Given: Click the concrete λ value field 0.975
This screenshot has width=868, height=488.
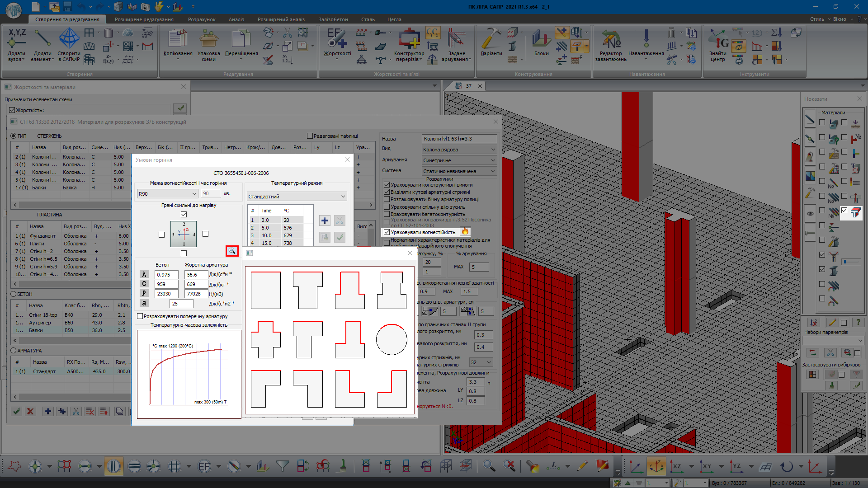Looking at the screenshot, I should click(x=166, y=275).
